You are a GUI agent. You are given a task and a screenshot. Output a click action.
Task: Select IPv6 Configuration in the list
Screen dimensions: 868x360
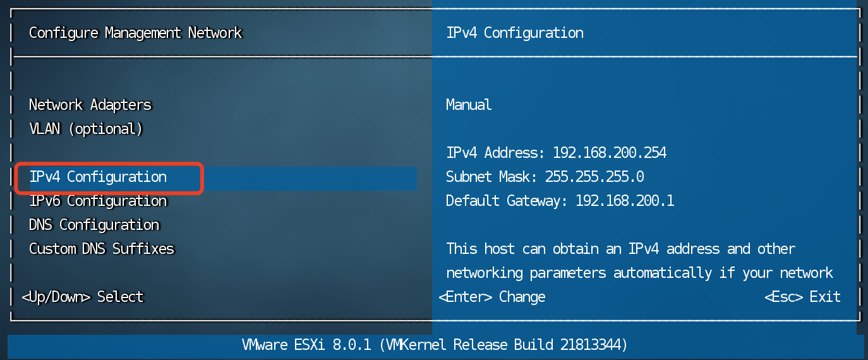click(98, 201)
